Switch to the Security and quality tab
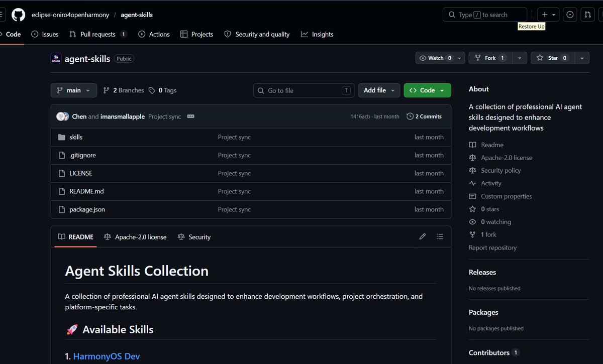 tap(256, 34)
